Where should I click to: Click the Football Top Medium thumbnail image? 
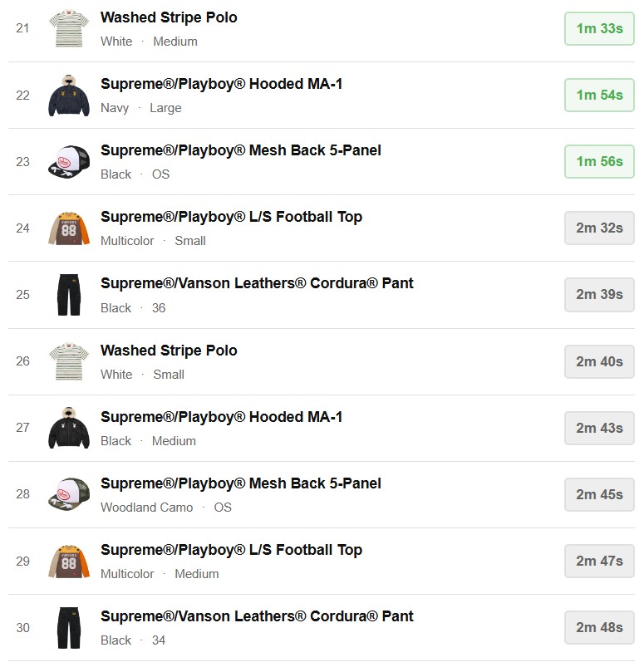(69, 561)
